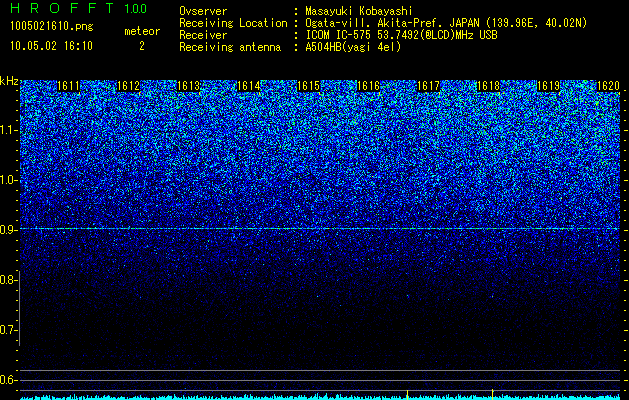The height and width of the screenshot is (400, 629).
Task: Click the date stamp 10.05.02 16:10
Action: click(x=51, y=46)
